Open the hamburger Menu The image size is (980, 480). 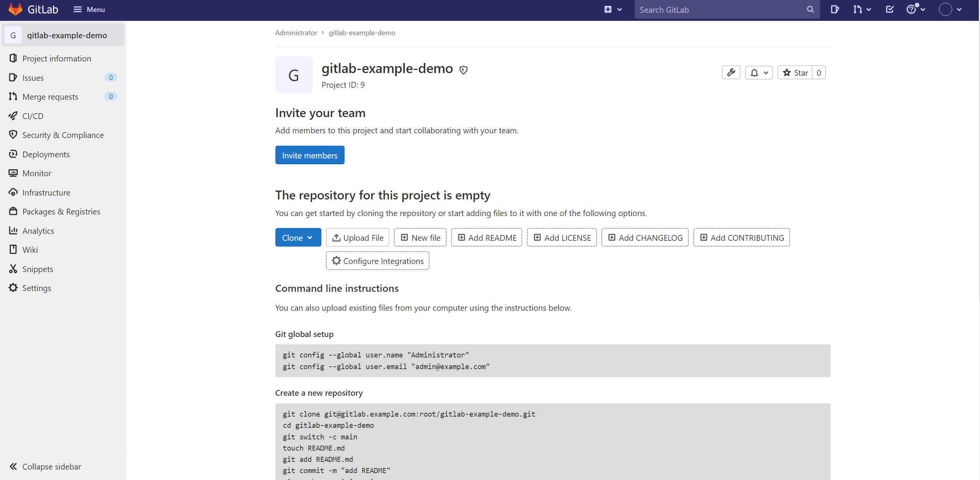point(89,10)
